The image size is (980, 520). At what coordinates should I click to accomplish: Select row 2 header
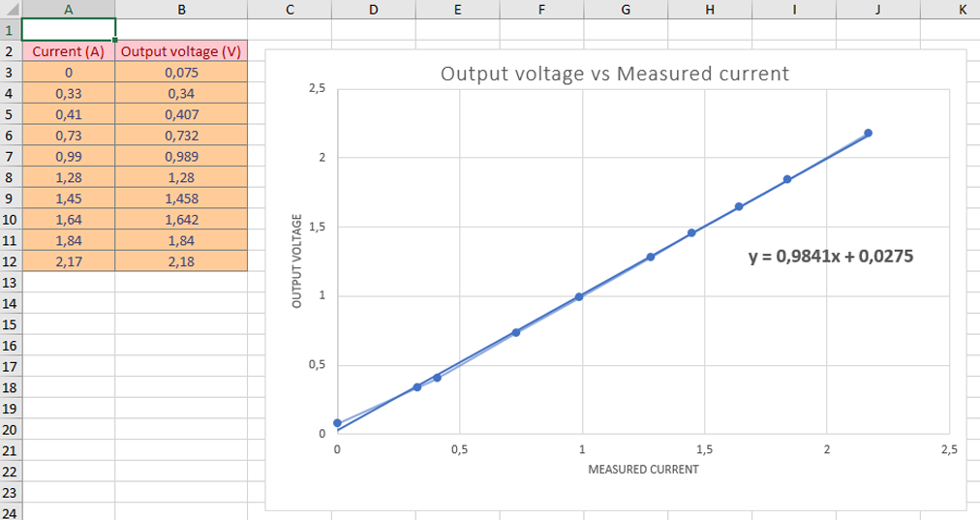pos(10,51)
